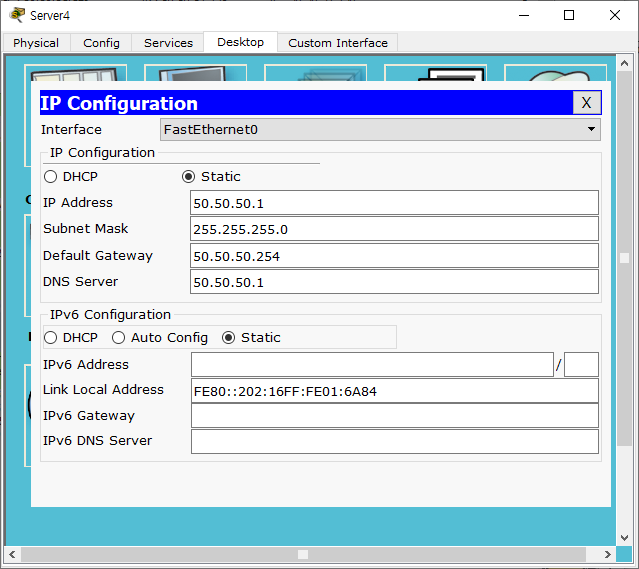639x569 pixels.
Task: Click the IPv6 DNS Server field
Action: point(394,441)
